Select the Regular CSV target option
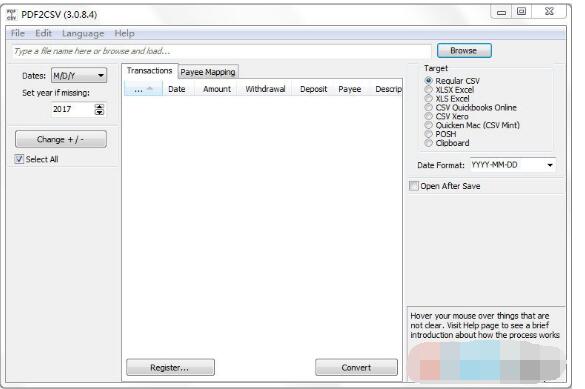585x389 pixels. [429, 81]
